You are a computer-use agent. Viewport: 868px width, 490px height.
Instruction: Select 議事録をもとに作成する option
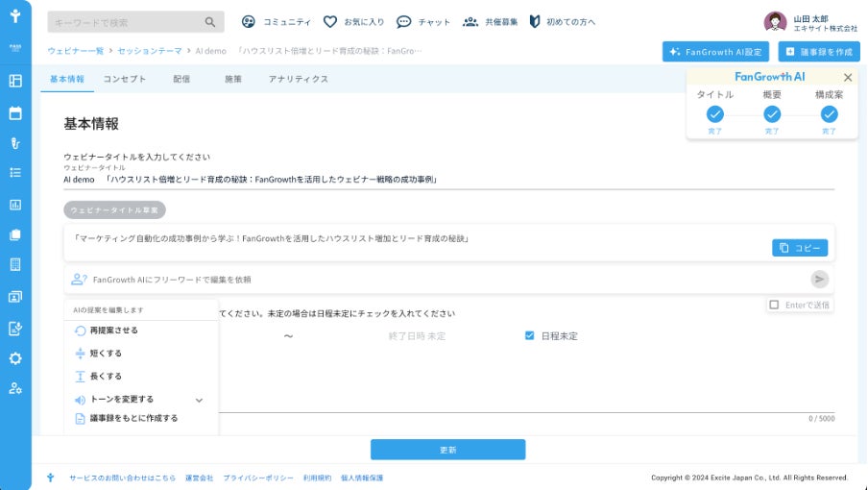141,419
